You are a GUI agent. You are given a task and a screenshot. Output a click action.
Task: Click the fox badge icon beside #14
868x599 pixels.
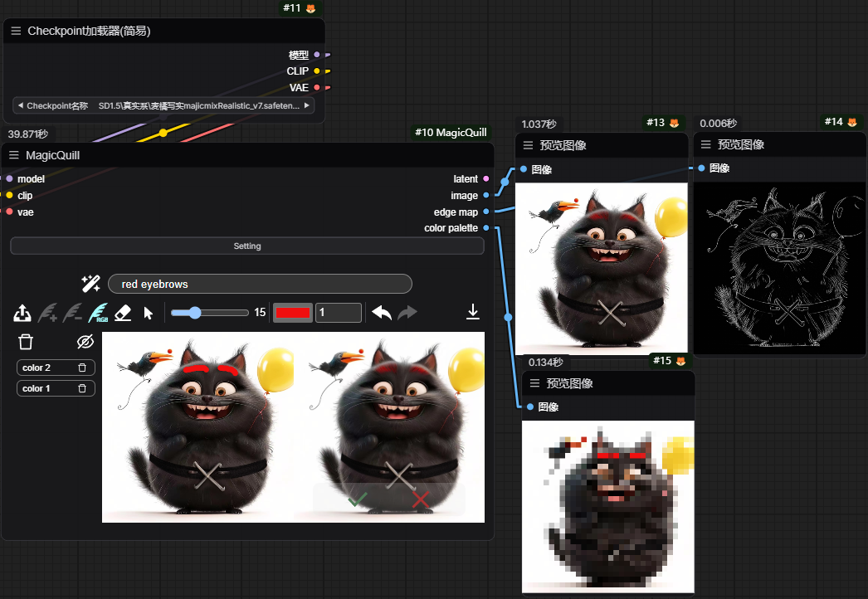tap(852, 122)
